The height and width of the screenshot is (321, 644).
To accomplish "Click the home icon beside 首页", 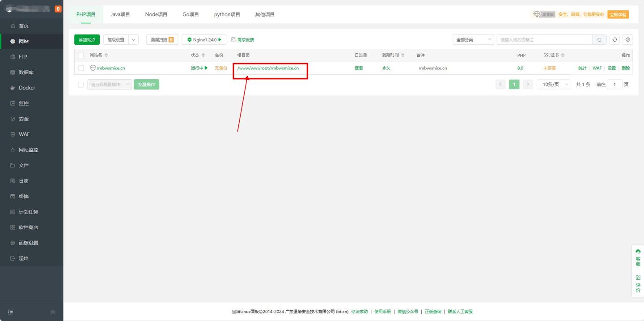I will [13, 26].
